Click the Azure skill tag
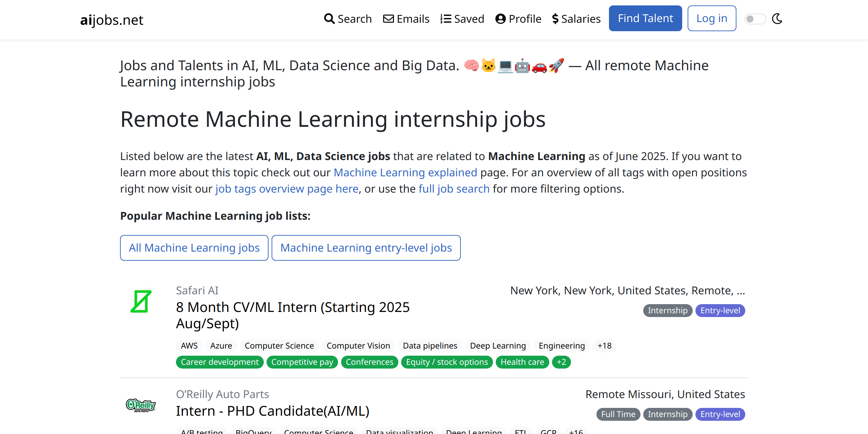 (x=221, y=346)
